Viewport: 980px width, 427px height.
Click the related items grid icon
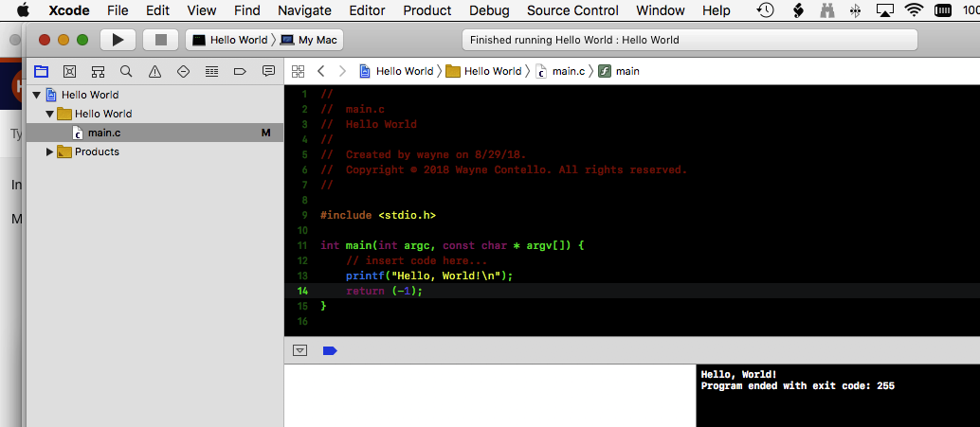(x=298, y=71)
